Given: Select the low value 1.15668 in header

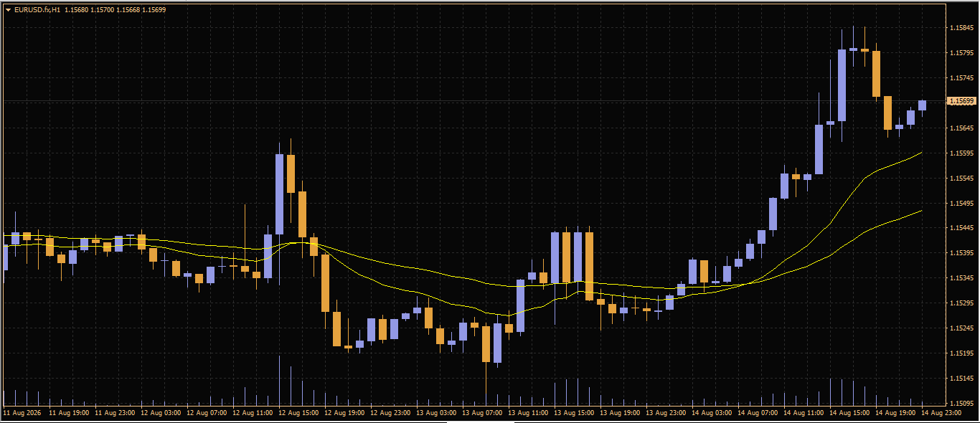Looking at the screenshot, I should 128,10.
